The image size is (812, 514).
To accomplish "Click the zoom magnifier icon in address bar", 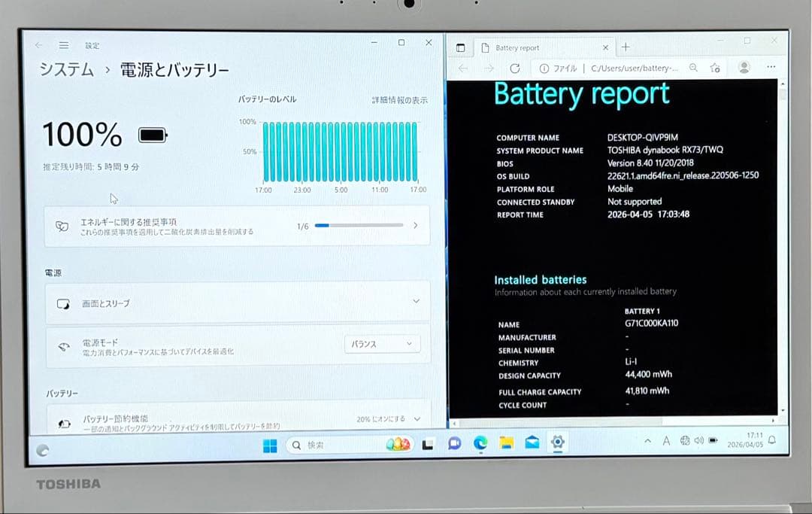I will click(693, 68).
